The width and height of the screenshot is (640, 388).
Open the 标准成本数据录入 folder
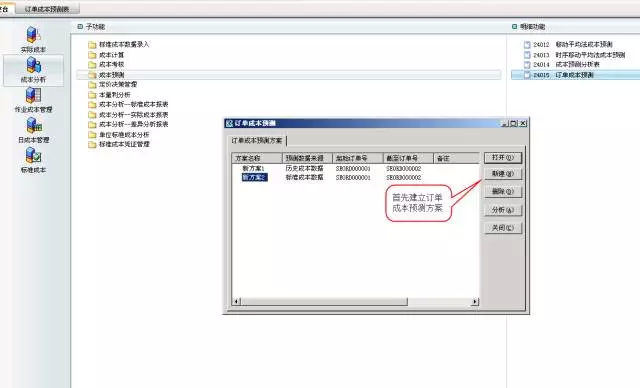tap(119, 44)
